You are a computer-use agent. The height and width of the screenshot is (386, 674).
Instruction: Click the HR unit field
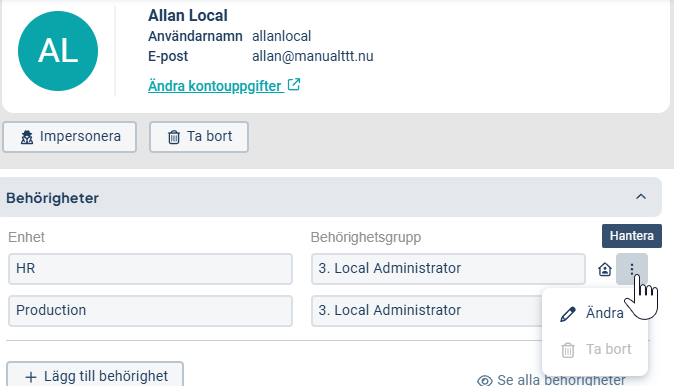[150, 269]
